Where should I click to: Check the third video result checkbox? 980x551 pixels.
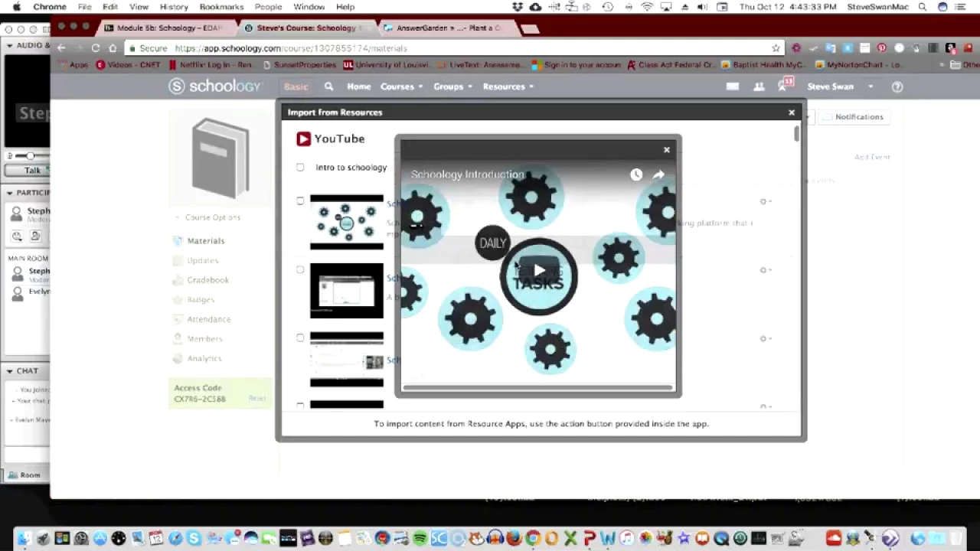[300, 337]
